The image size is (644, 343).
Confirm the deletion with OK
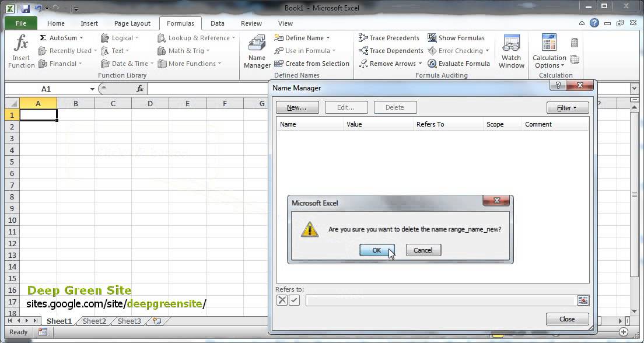pyautogui.click(x=377, y=250)
